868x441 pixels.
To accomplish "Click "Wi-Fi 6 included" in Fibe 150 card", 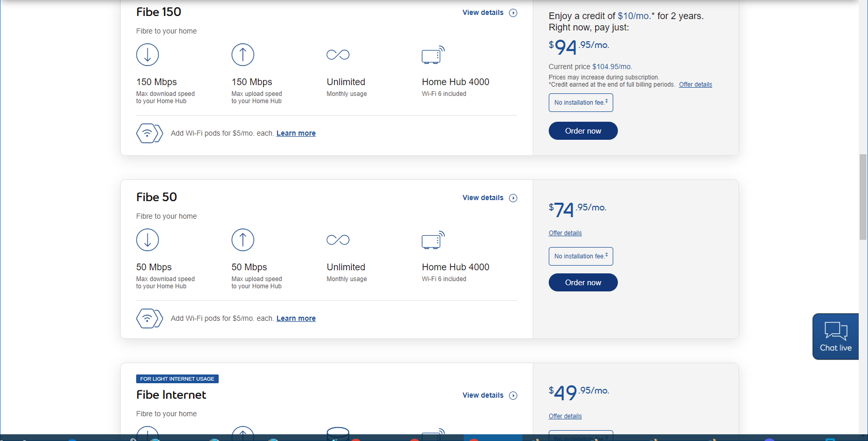I will 444,94.
